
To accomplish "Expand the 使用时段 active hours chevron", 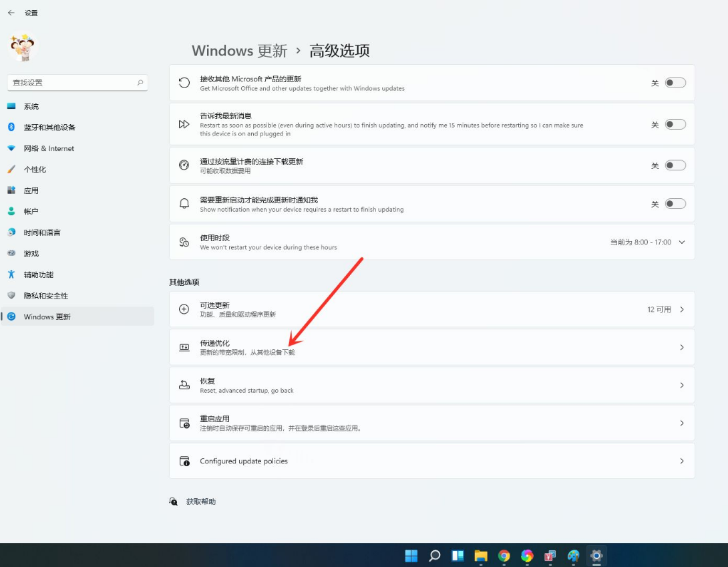I will [682, 242].
